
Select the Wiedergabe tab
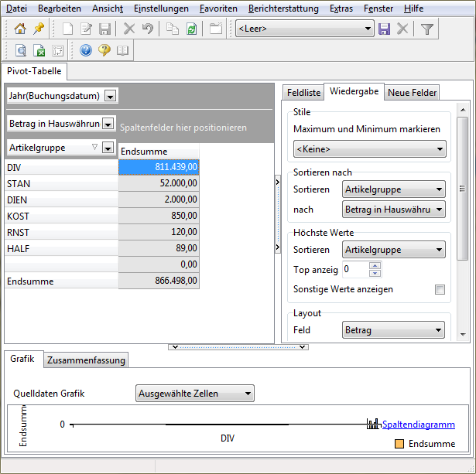[354, 91]
